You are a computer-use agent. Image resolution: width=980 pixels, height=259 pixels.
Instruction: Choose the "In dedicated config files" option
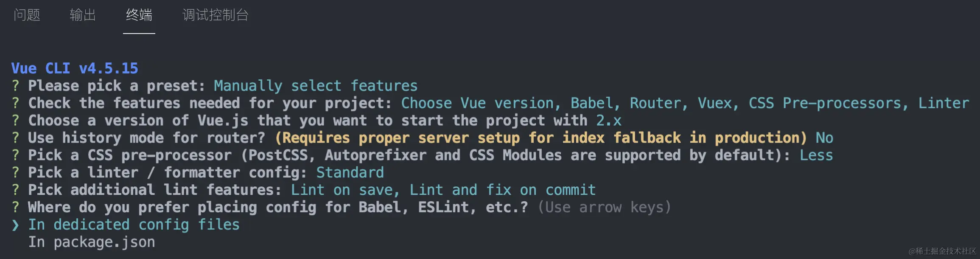[x=134, y=225]
